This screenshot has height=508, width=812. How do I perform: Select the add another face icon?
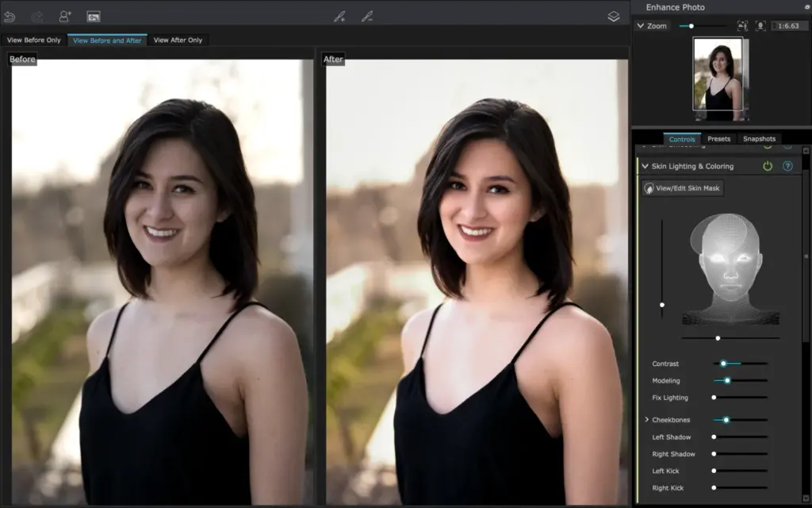coord(65,16)
